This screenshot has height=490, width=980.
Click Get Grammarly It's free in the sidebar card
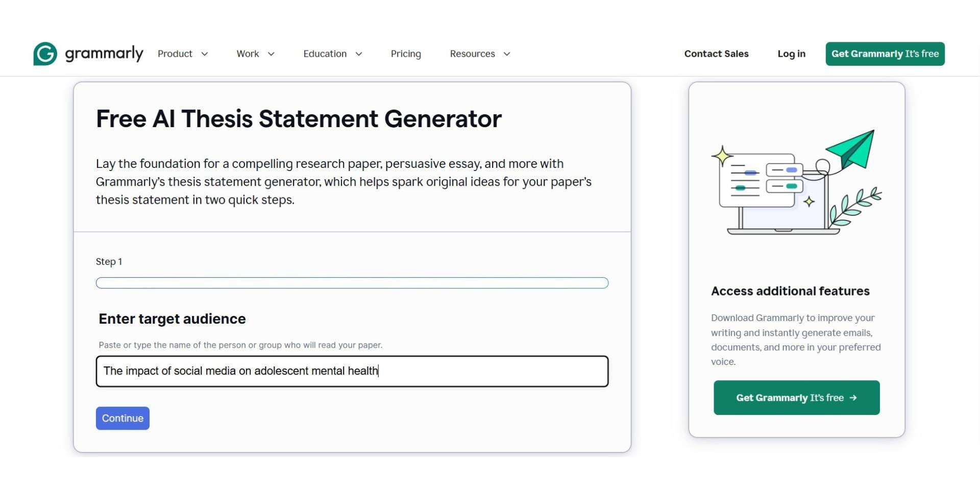click(x=796, y=398)
